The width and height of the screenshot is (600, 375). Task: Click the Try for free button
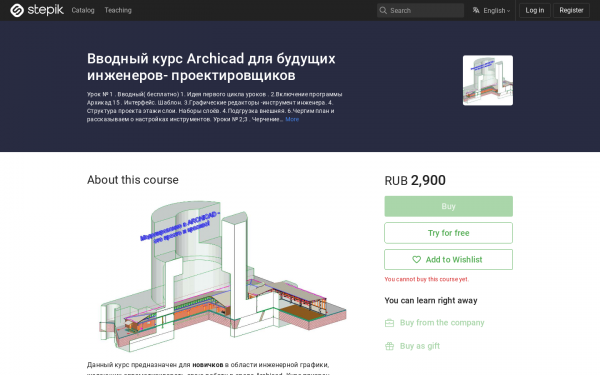pyautogui.click(x=448, y=233)
